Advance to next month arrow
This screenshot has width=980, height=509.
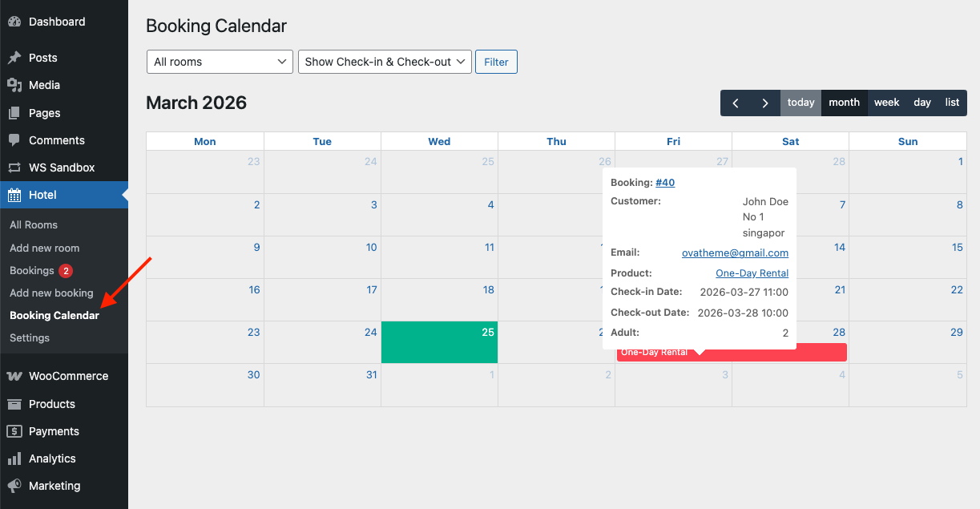(x=765, y=103)
